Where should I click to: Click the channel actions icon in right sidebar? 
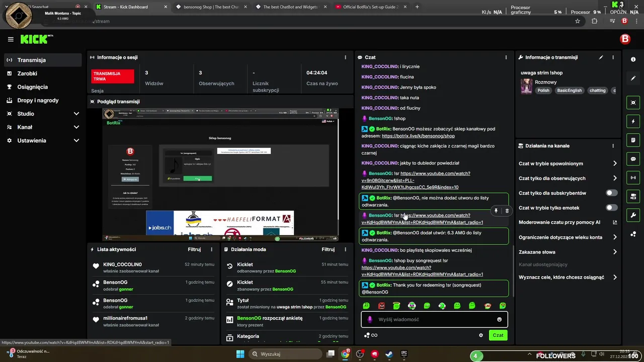tap(633, 196)
